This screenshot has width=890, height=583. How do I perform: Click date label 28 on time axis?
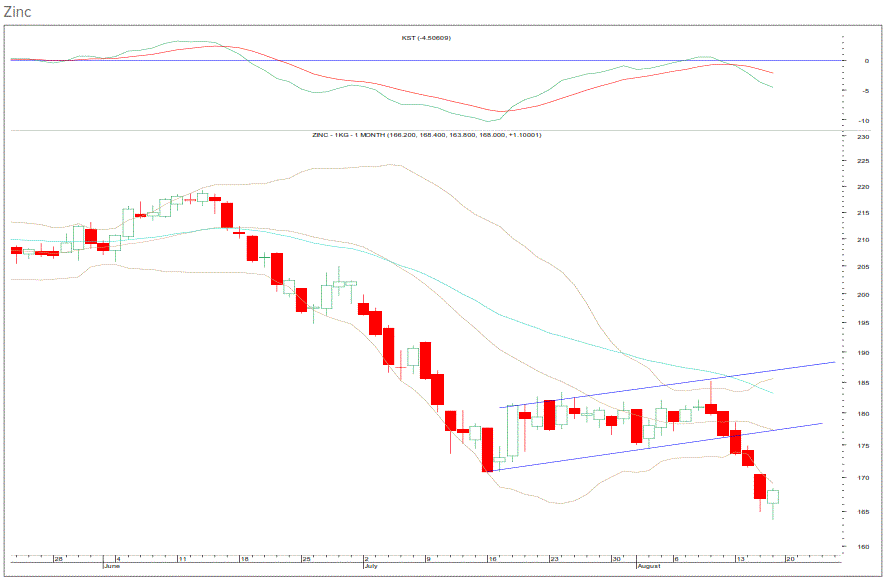[x=58, y=559]
